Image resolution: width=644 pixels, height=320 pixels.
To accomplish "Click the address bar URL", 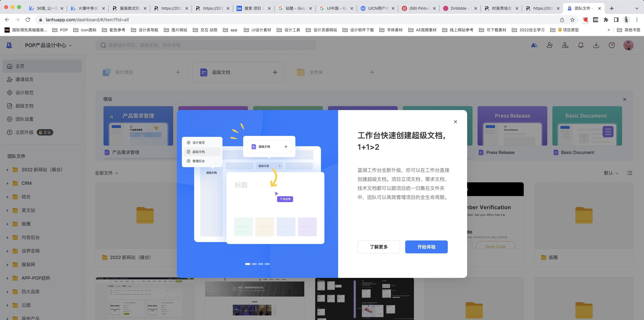I will click(87, 20).
